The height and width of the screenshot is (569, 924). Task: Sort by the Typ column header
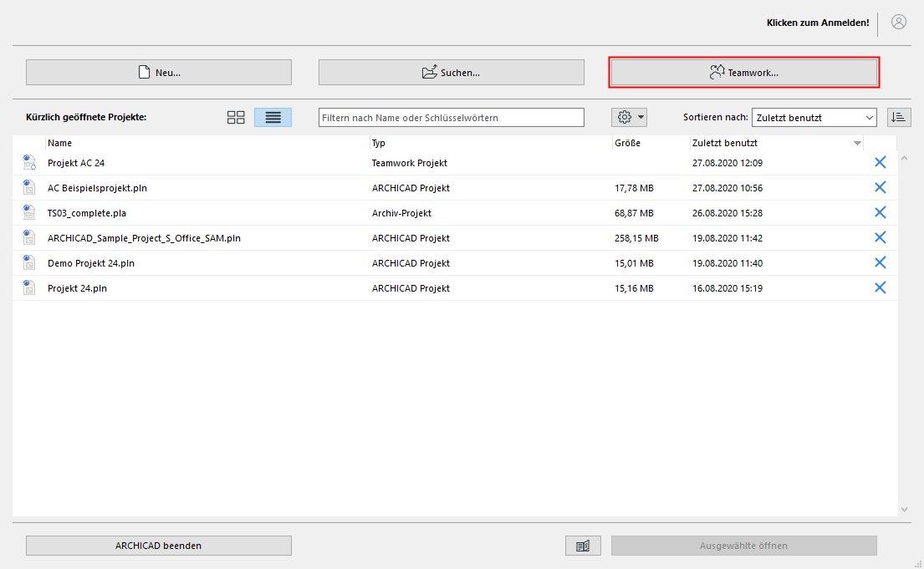click(378, 143)
